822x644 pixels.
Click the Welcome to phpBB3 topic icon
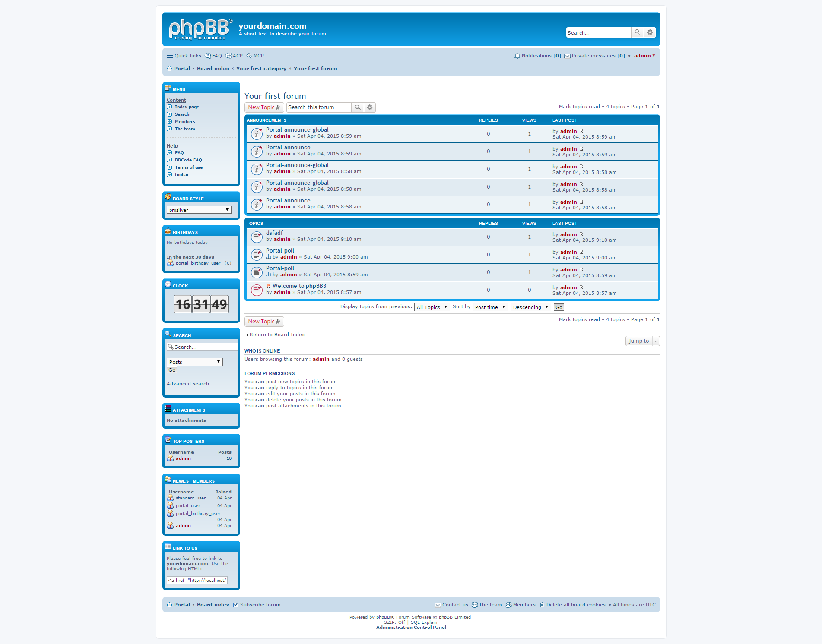[257, 290]
